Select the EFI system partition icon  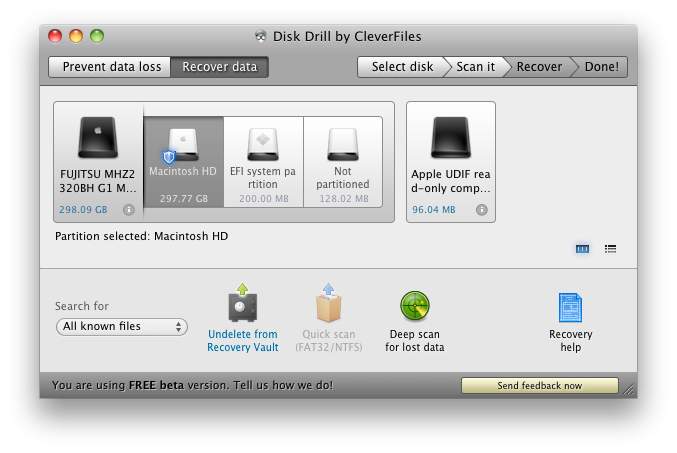[x=263, y=144]
